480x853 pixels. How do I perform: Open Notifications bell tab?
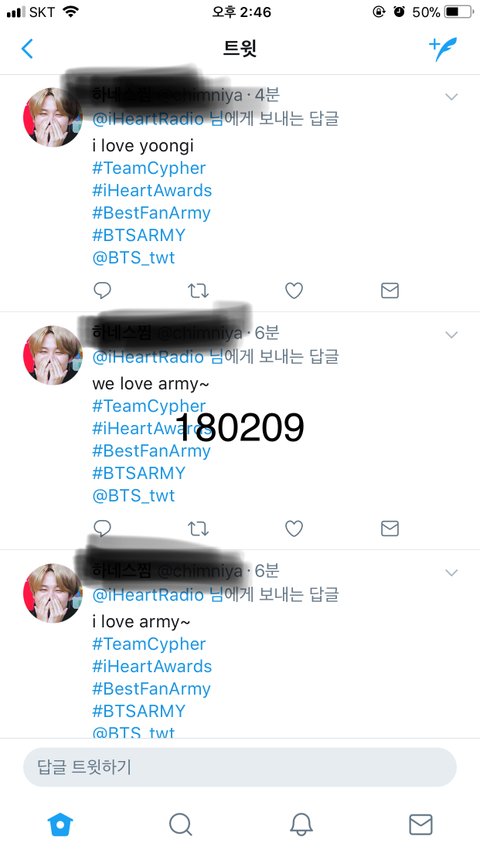[301, 824]
